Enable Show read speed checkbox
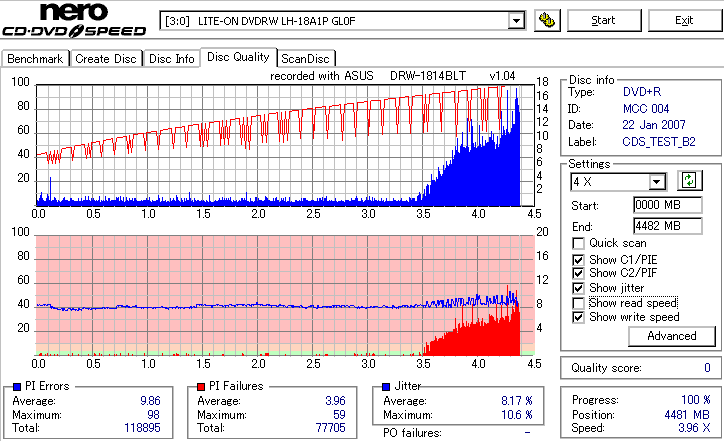Screen dimensions: 724x441 click(578, 303)
